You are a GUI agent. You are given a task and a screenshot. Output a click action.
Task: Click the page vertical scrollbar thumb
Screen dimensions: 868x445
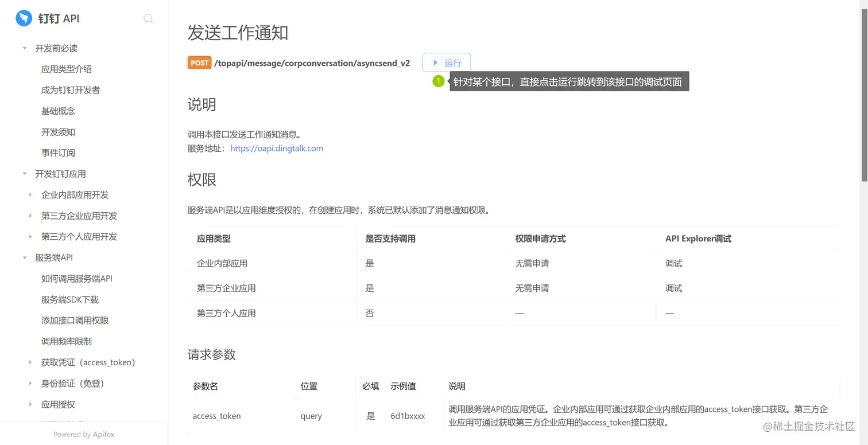pos(864,96)
